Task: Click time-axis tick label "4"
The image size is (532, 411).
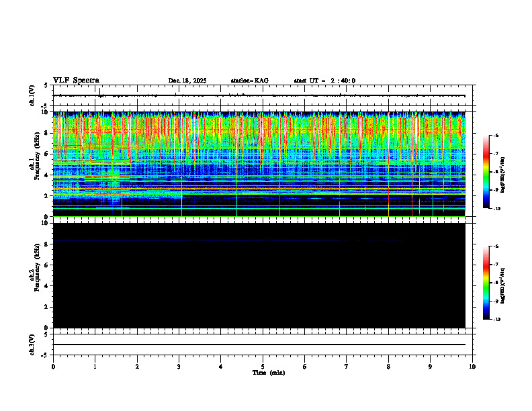Action: (221, 367)
